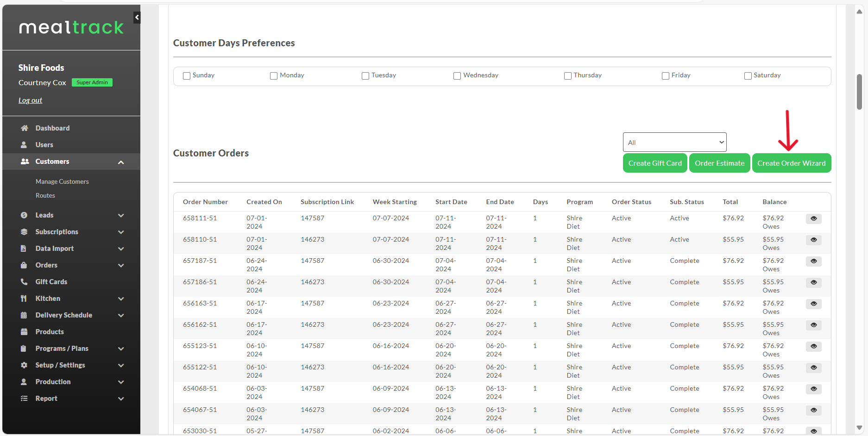The width and height of the screenshot is (868, 436).
Task: Open Routes submenu item
Action: point(45,195)
